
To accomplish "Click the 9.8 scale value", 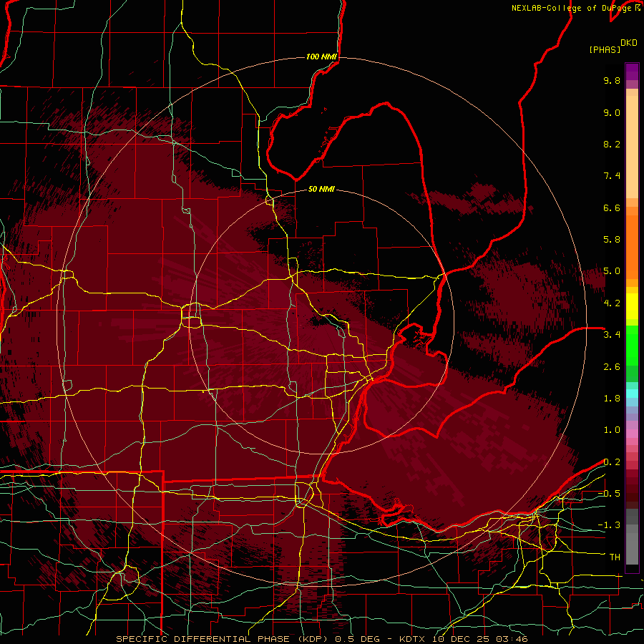I will (612, 80).
